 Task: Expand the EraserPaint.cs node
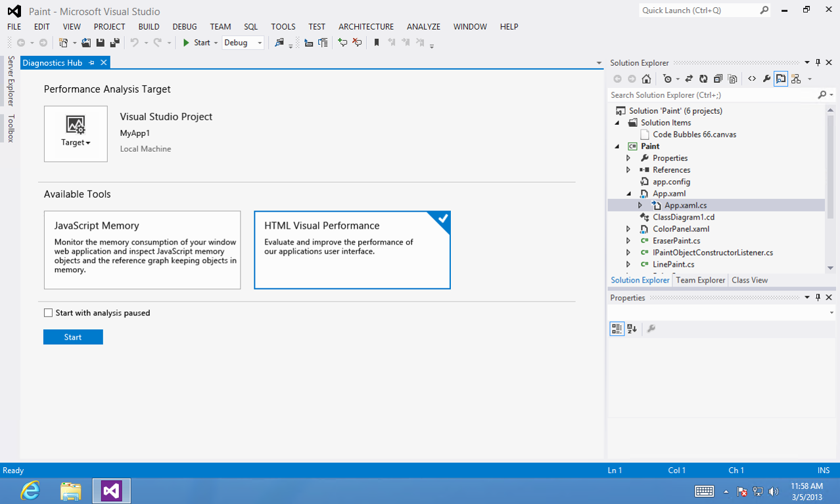pyautogui.click(x=628, y=241)
